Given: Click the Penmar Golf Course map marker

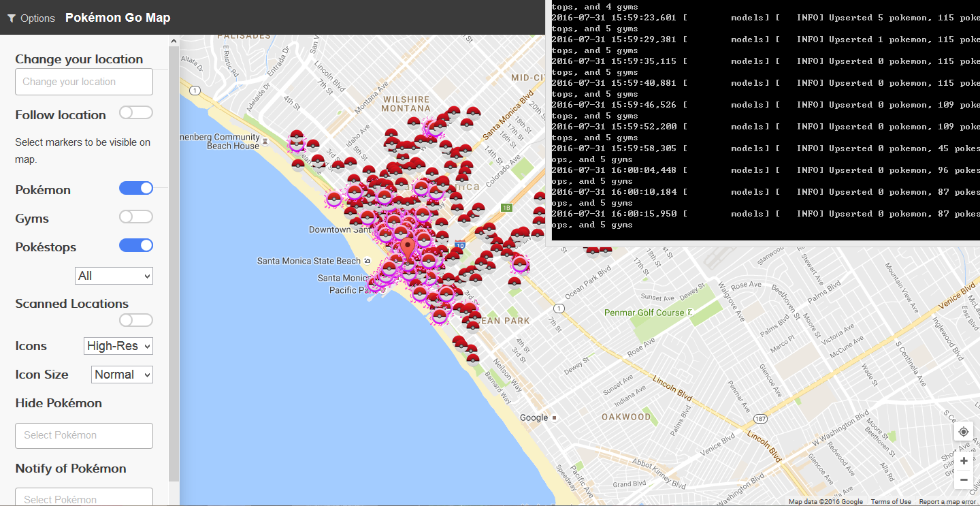Looking at the screenshot, I should 690,312.
